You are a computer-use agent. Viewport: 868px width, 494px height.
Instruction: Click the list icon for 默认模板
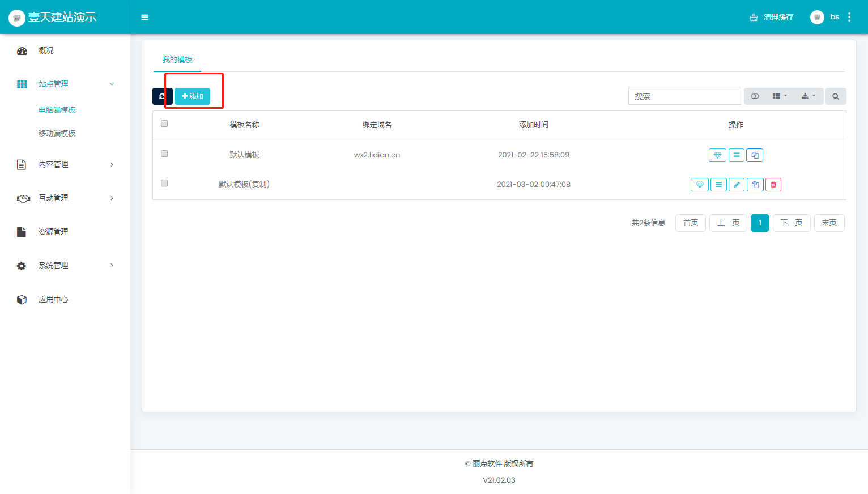click(x=737, y=155)
